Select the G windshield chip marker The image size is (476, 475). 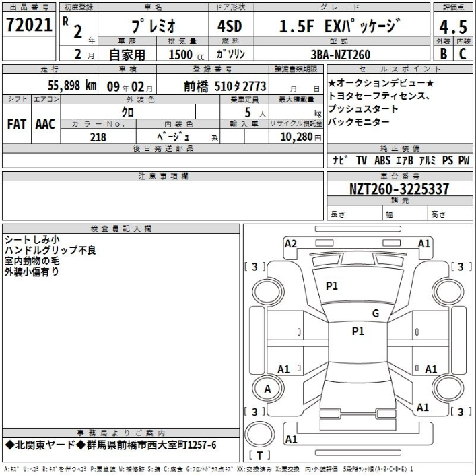376,313
